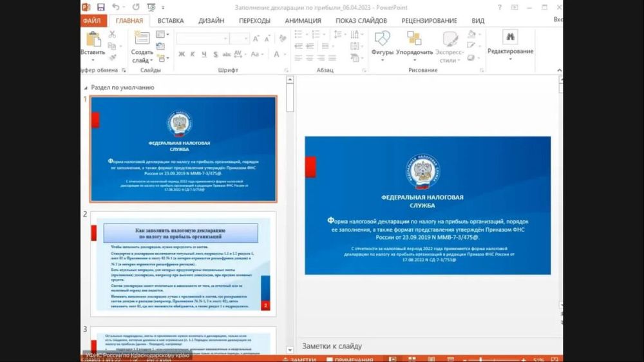Collapse the Раздел по умолчанию section

(86, 88)
